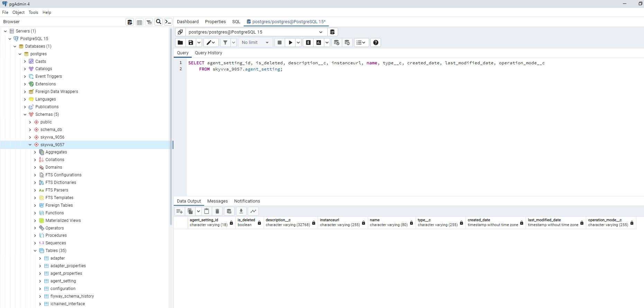644x308 pixels.
Task: Click Search Objects magnifier in Browser
Action: click(x=158, y=22)
